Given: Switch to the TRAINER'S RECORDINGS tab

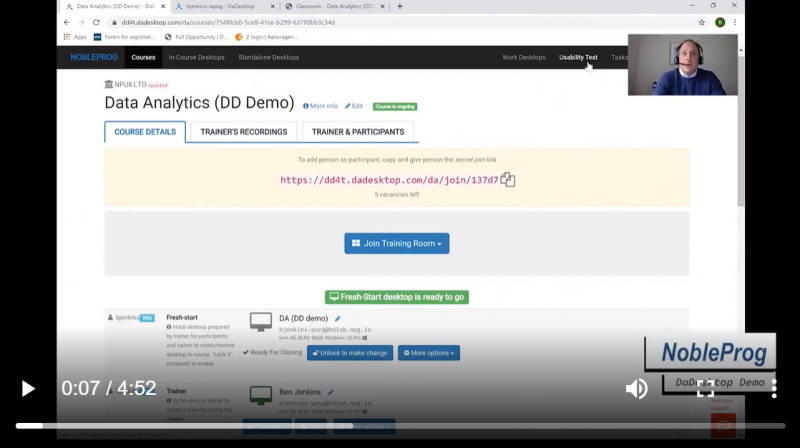Looking at the screenshot, I should 244,132.
